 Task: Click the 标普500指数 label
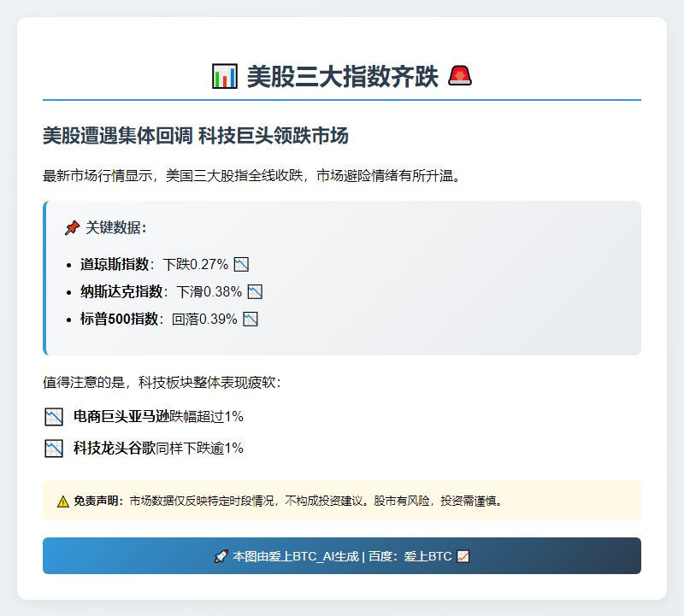tap(119, 320)
